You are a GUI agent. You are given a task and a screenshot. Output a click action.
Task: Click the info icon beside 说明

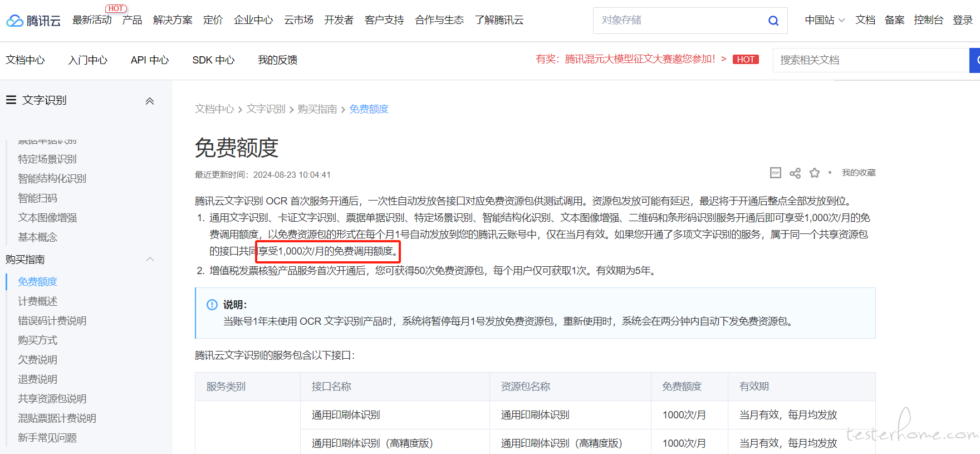(x=212, y=305)
